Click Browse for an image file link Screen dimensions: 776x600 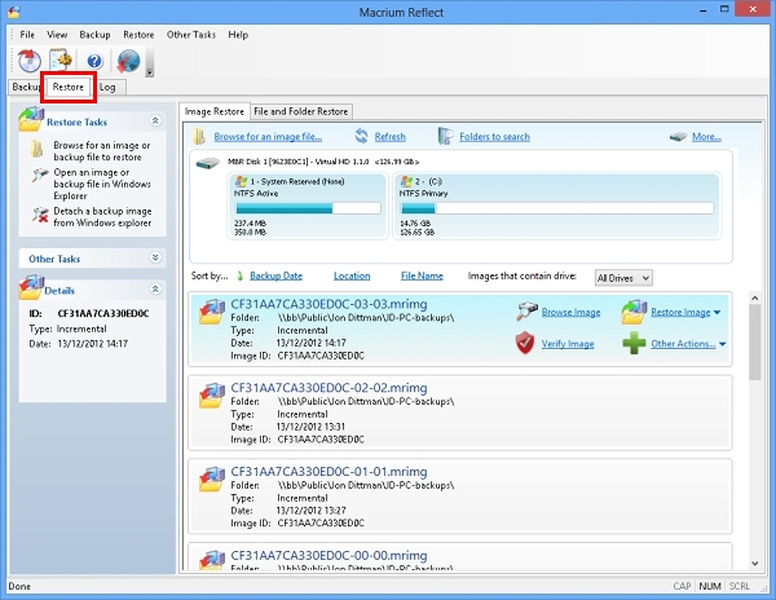click(268, 137)
